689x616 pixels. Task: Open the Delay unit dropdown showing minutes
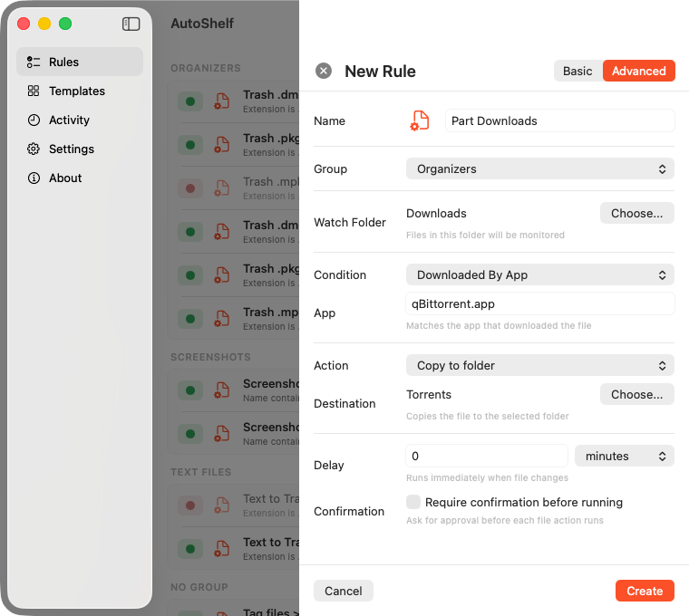624,457
